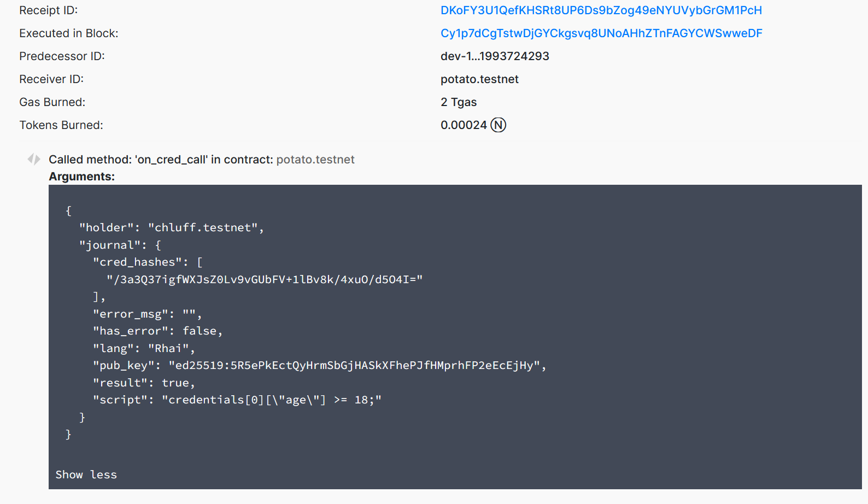Click the code brackets icon beside Called method
The image size is (868, 504).
pos(34,159)
